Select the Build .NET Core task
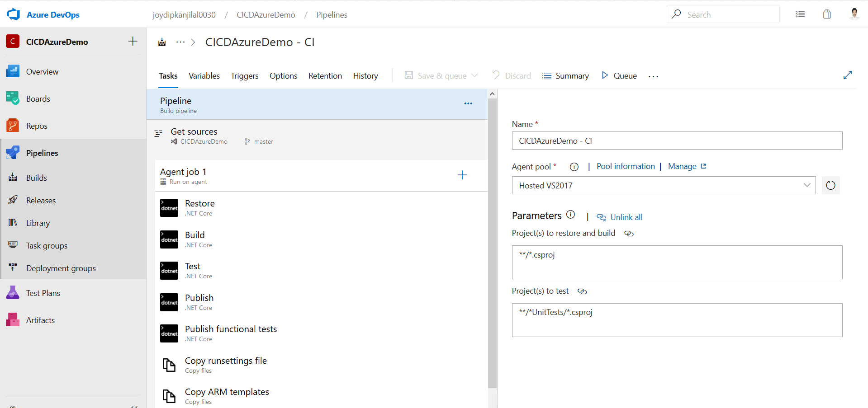868x408 pixels. [322, 239]
